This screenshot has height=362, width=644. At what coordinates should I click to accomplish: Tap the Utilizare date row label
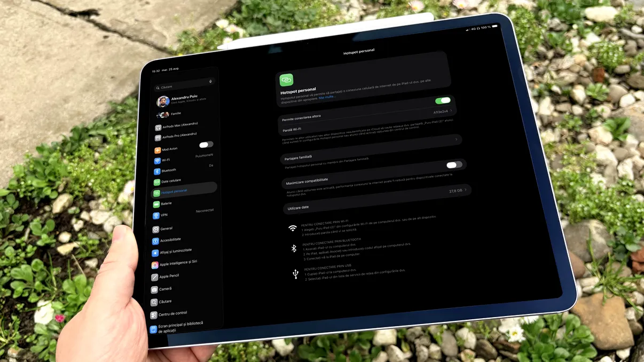coord(298,207)
